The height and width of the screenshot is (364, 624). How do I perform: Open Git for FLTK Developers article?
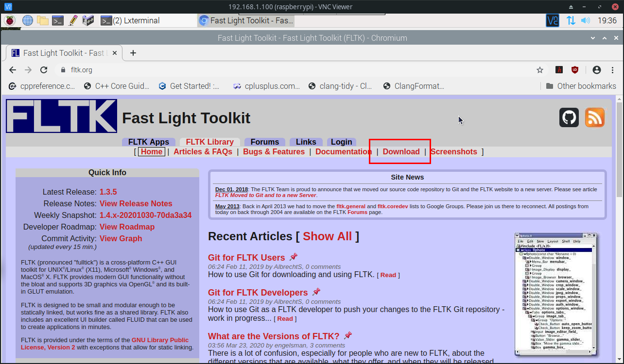(258, 293)
